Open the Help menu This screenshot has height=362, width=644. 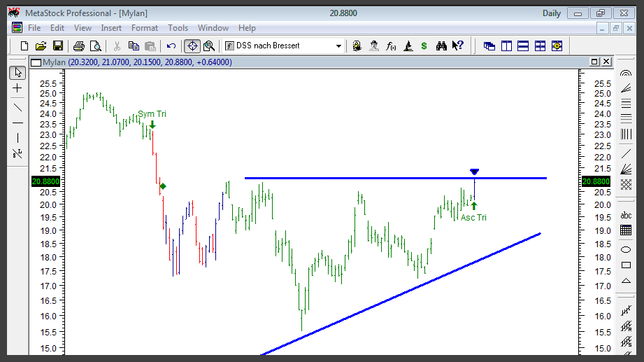tap(247, 28)
